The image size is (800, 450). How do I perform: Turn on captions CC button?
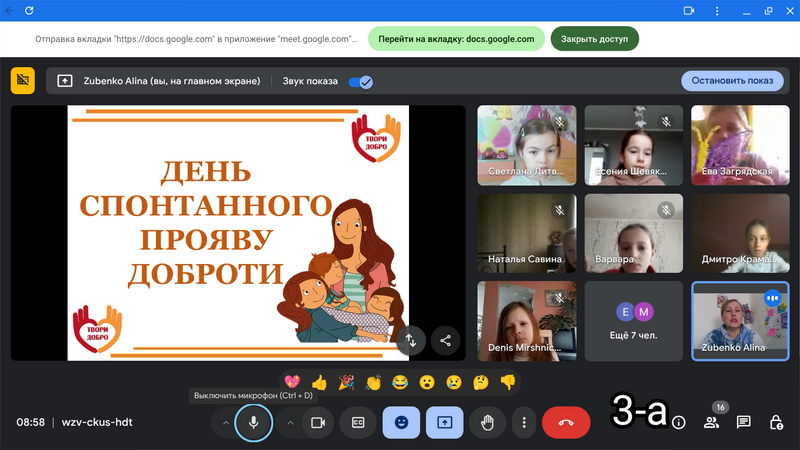[357, 423]
